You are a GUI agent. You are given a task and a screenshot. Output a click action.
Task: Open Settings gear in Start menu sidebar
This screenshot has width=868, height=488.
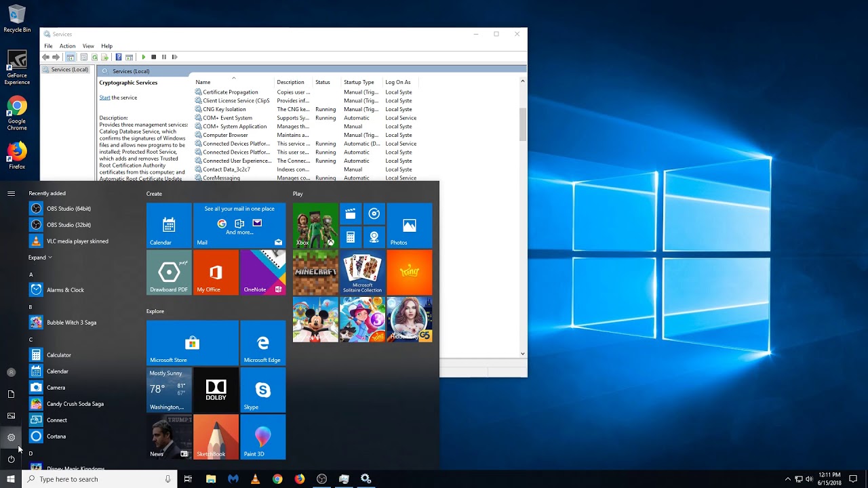(x=11, y=437)
